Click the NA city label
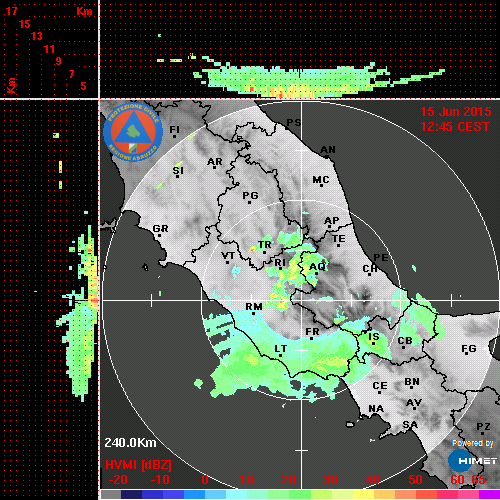 point(376,408)
